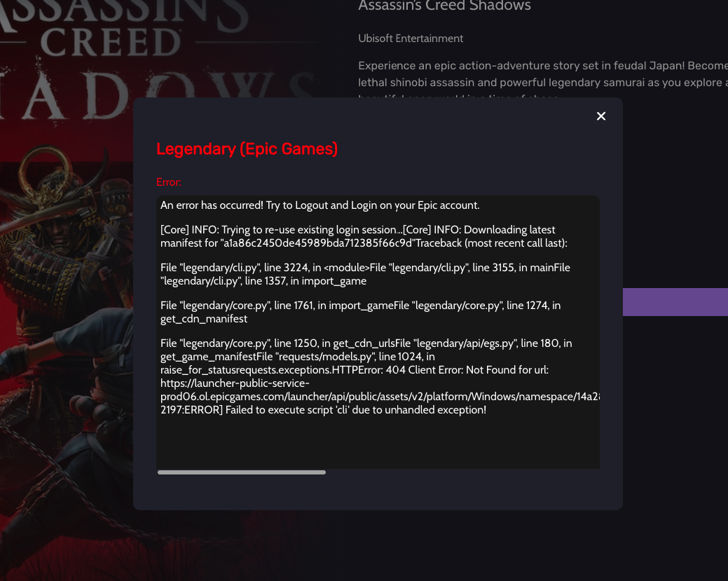Image resolution: width=728 pixels, height=581 pixels.
Task: Click the Assassin's Creed Shadows title text
Action: tap(444, 6)
